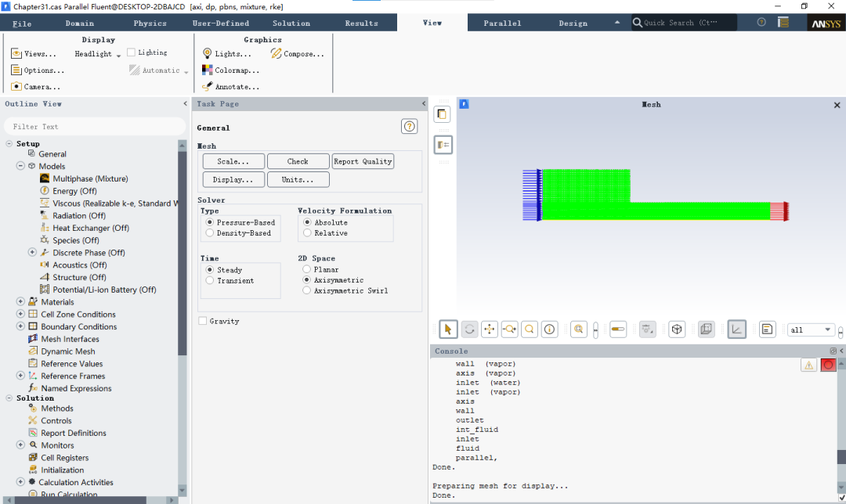
Task: Collapse the Models tree node
Action: (x=20, y=165)
